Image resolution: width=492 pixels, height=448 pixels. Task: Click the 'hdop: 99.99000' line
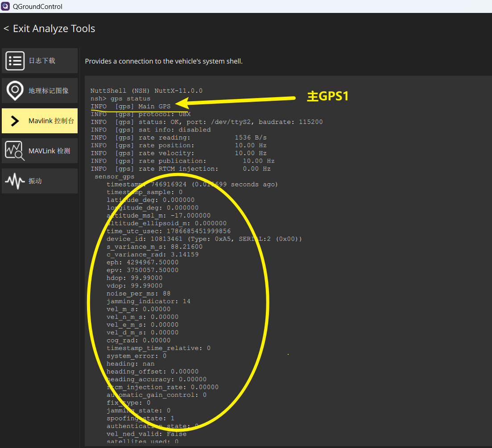click(134, 278)
